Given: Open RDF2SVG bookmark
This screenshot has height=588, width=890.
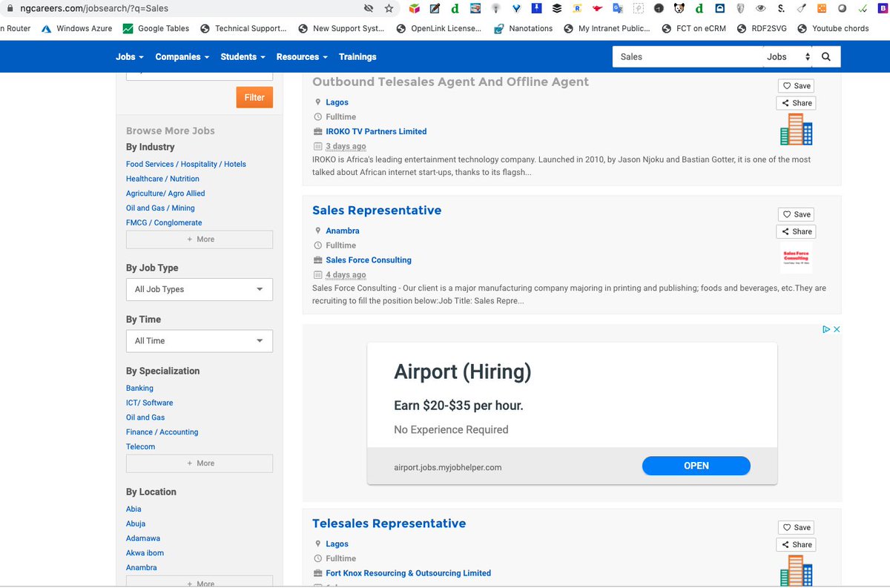Looking at the screenshot, I should point(763,28).
